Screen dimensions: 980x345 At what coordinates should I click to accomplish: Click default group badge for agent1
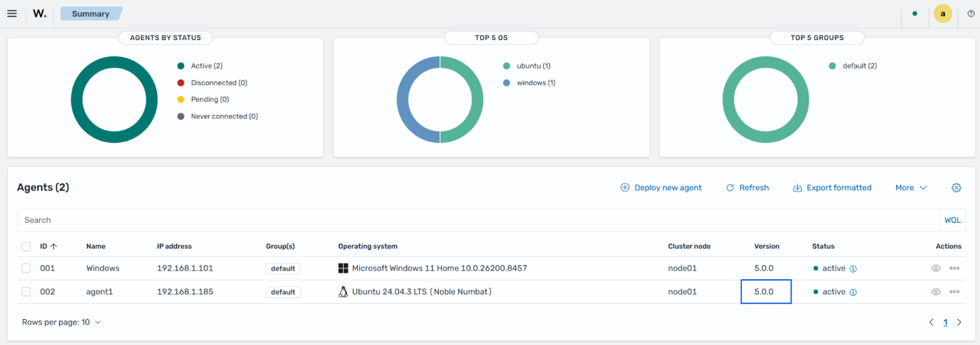(x=283, y=292)
